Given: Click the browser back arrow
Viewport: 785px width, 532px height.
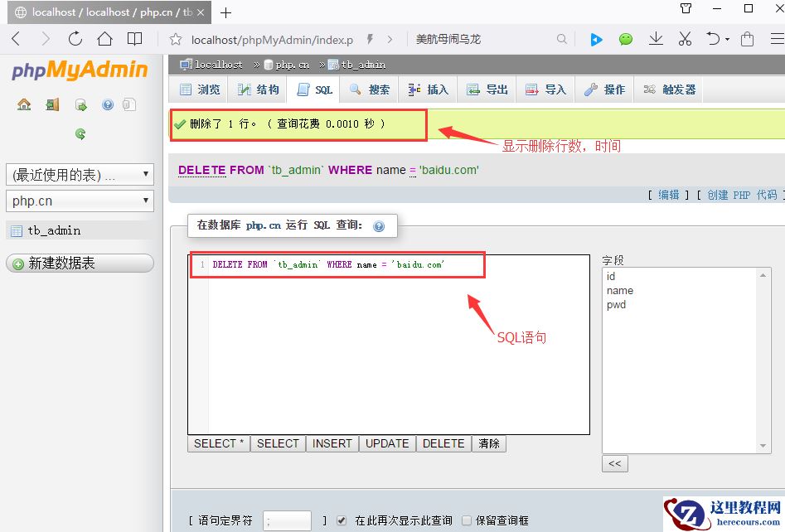Looking at the screenshot, I should click(x=16, y=39).
